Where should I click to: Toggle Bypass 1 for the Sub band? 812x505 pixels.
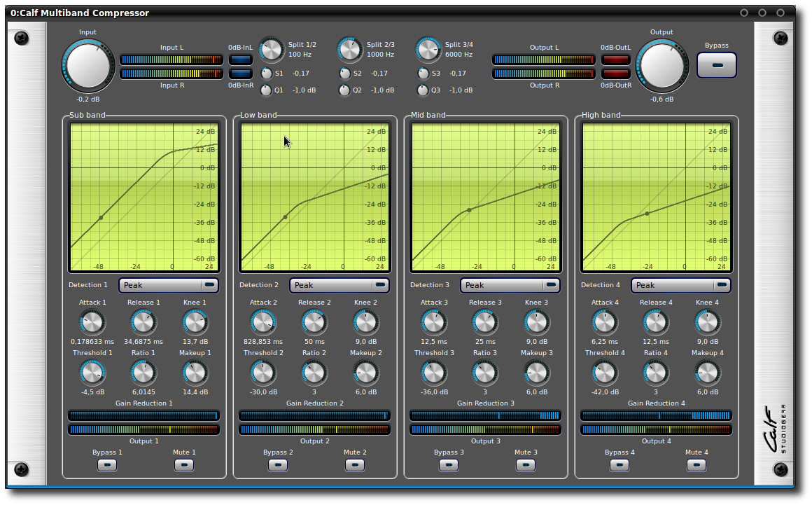tap(107, 464)
